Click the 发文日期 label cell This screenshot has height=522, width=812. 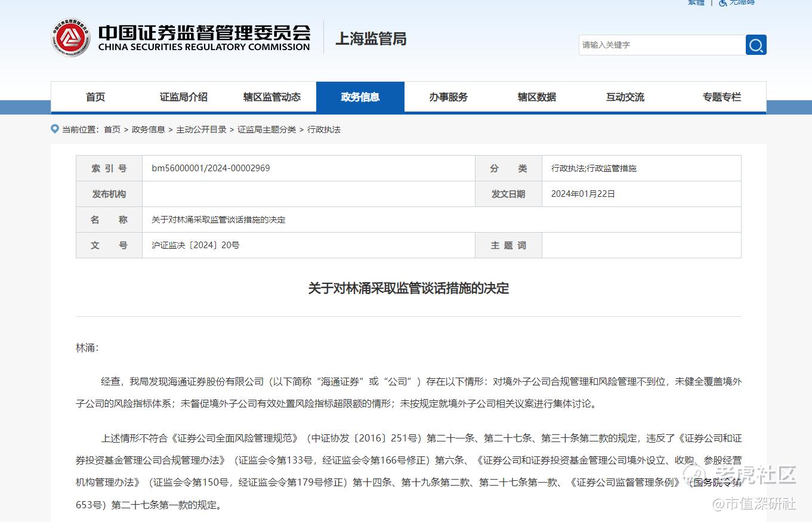tap(508, 194)
